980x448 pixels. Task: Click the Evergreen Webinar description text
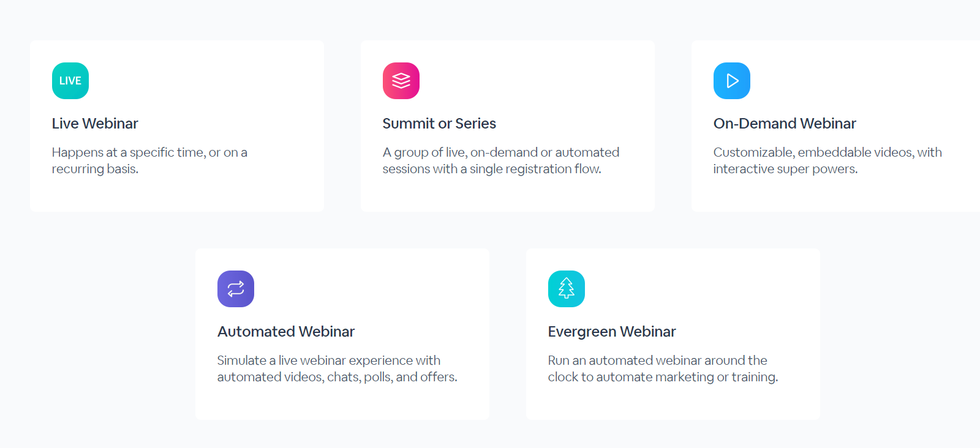click(663, 368)
